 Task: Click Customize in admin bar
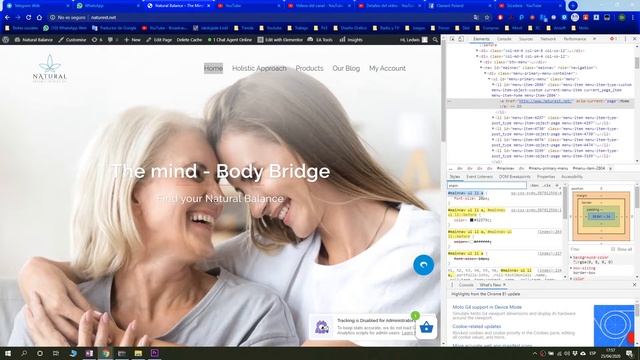[72, 40]
